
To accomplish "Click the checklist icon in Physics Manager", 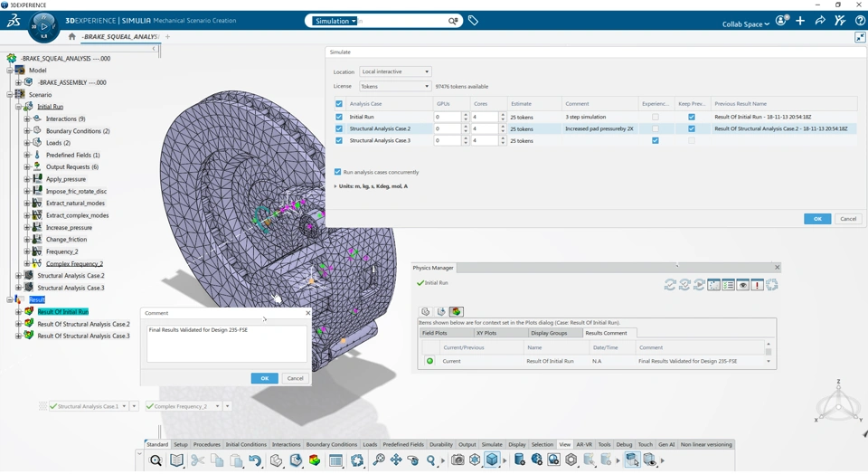I will (729, 285).
